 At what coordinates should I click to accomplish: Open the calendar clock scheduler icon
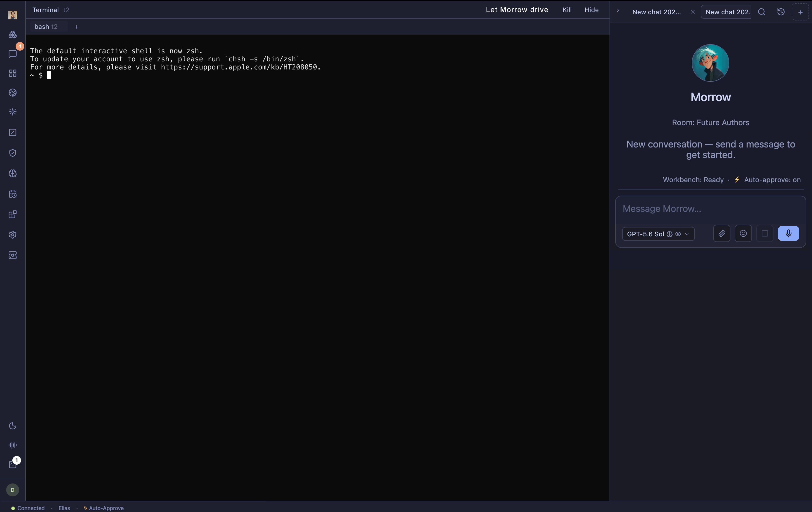[12, 194]
